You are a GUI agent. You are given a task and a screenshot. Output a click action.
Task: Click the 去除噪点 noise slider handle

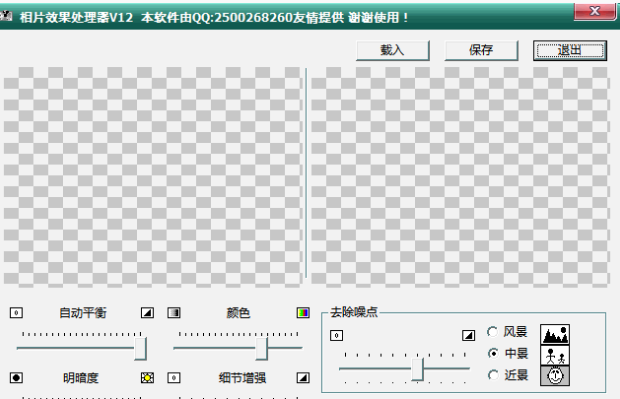coord(418,369)
